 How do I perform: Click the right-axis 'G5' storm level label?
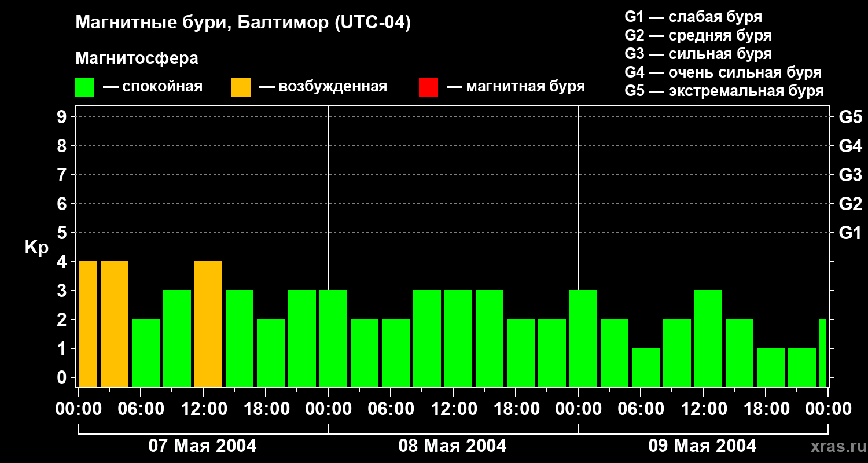coord(850,117)
